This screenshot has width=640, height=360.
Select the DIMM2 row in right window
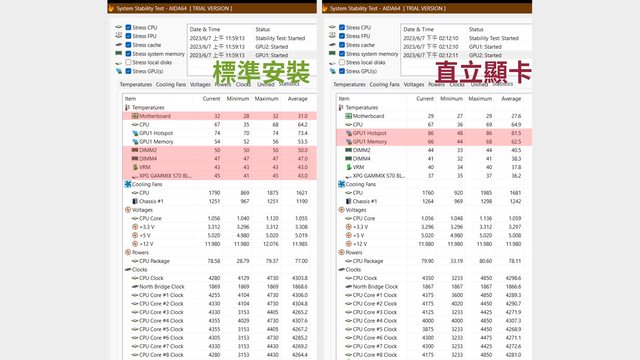434,150
